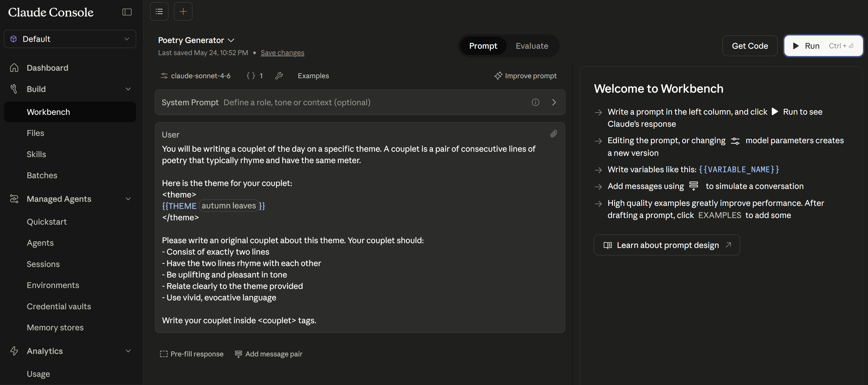Click the Analytics lightning icon
The width and height of the screenshot is (868, 385).
click(14, 351)
